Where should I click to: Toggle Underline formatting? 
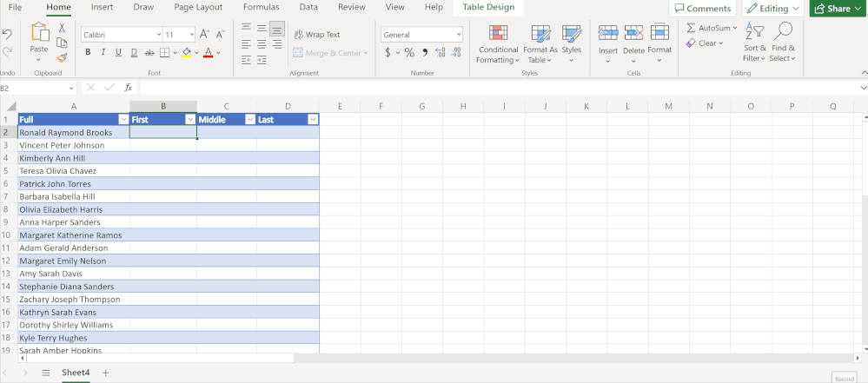(x=118, y=53)
